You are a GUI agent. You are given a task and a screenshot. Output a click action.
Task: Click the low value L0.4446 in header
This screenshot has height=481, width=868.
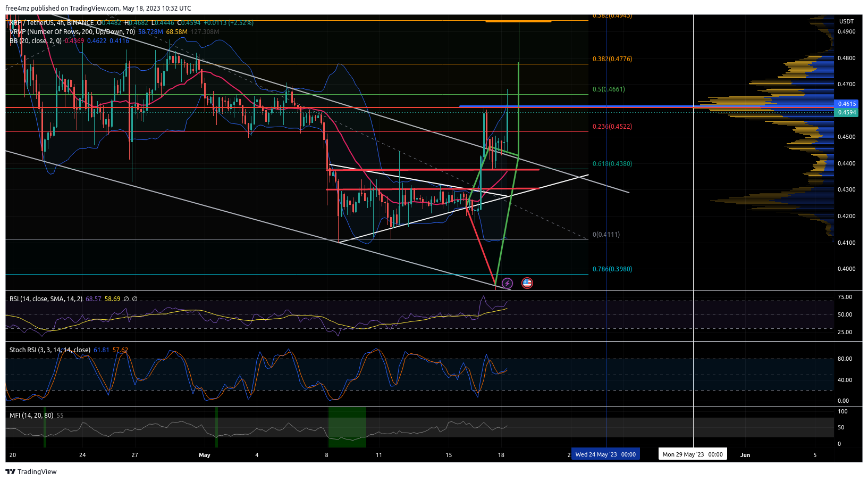(163, 23)
